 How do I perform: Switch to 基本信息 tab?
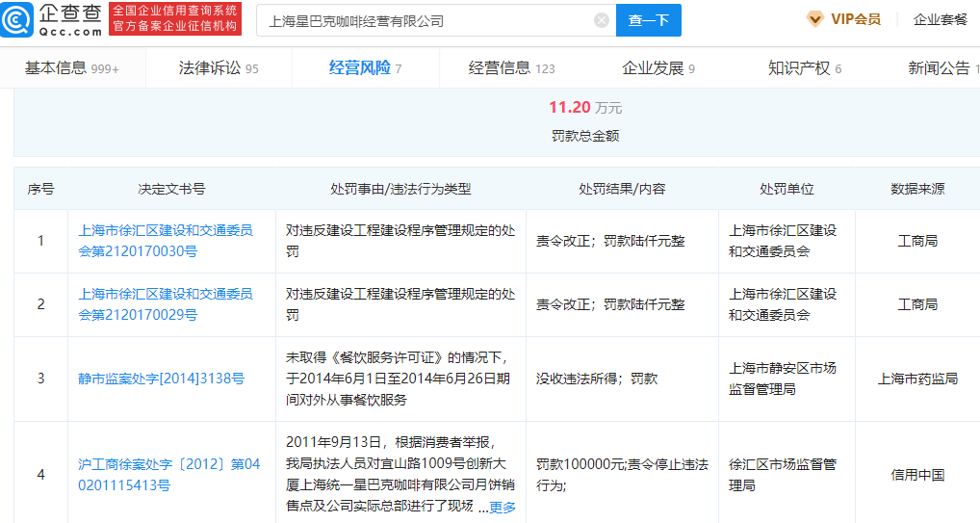coord(72,68)
